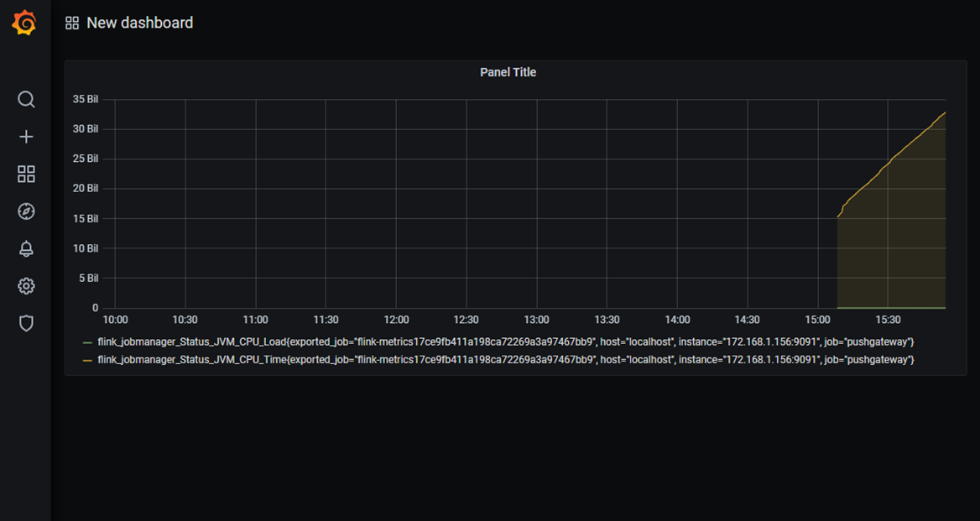Viewport: 980px width, 521px height.
Task: Open the Dashboards grid icon in sidebar
Action: (x=26, y=175)
